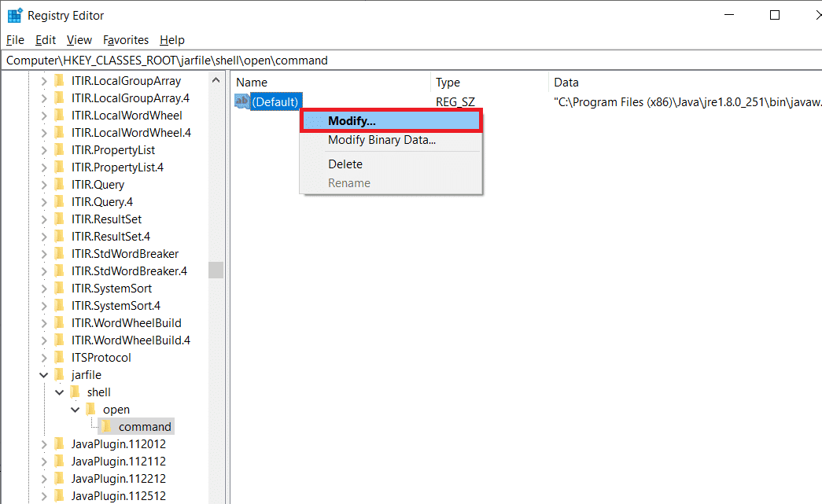Expand the ITIR.ResultSet.4 key
Image resolution: width=822 pixels, height=504 pixels.
coord(44,237)
